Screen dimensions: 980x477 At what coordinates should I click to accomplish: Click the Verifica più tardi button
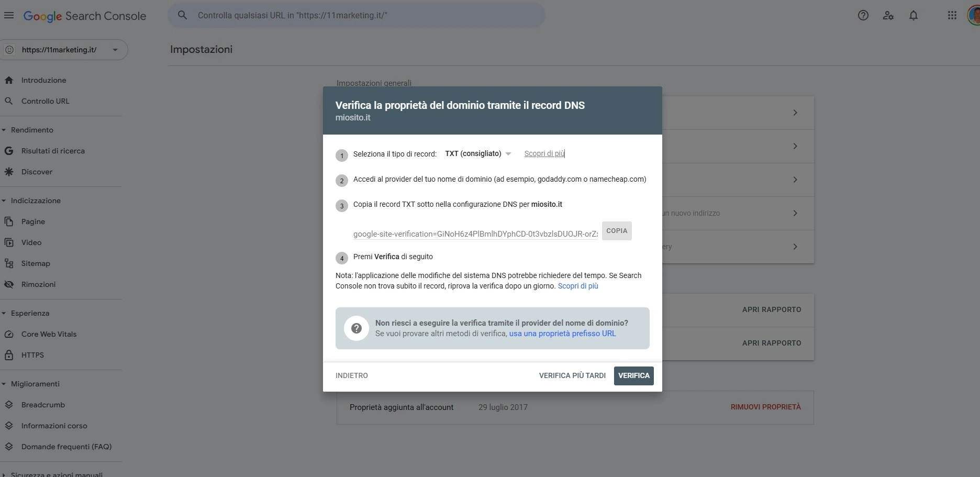[x=572, y=375]
